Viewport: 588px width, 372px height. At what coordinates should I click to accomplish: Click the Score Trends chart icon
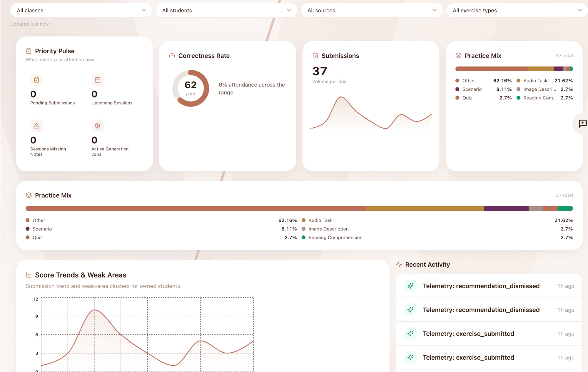[x=29, y=275]
